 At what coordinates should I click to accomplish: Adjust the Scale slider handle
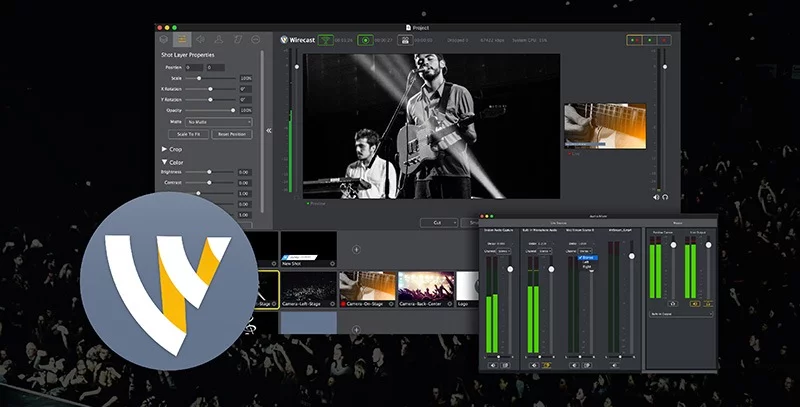click(x=199, y=78)
